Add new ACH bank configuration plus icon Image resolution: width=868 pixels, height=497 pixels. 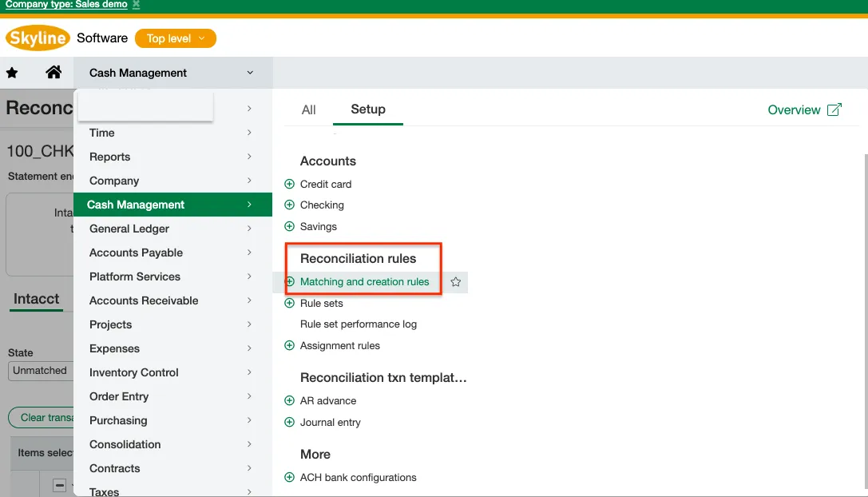point(289,477)
